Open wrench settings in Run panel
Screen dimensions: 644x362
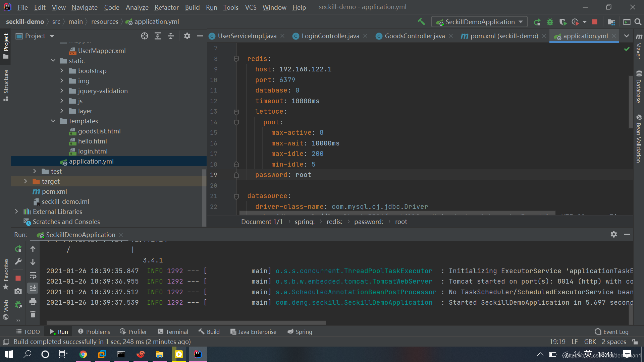tap(18, 261)
